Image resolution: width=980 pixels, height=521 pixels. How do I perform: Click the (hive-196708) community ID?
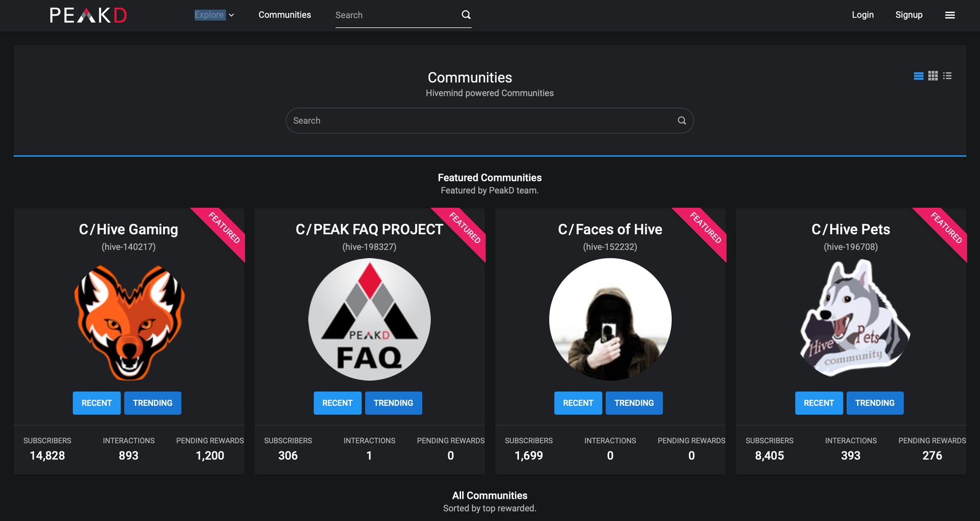851,247
